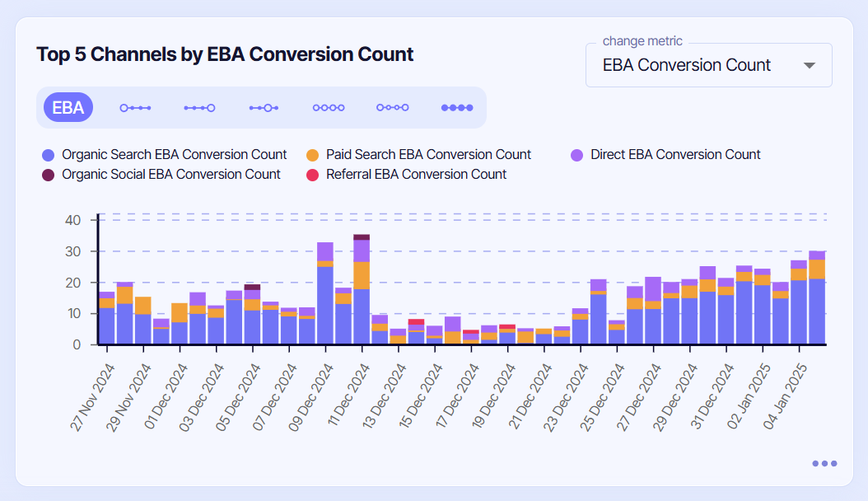The image size is (868, 501).
Task: Click the red Referral legend dot
Action: pyautogui.click(x=312, y=175)
